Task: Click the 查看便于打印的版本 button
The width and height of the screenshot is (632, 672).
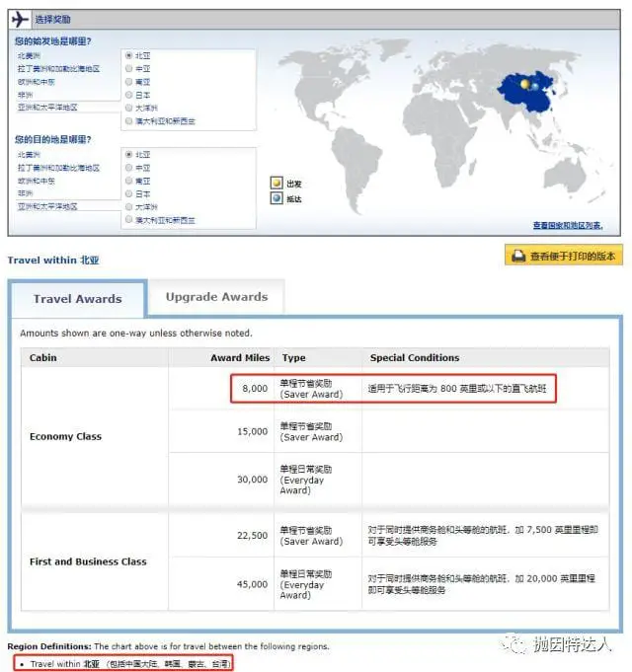Action: [564, 256]
